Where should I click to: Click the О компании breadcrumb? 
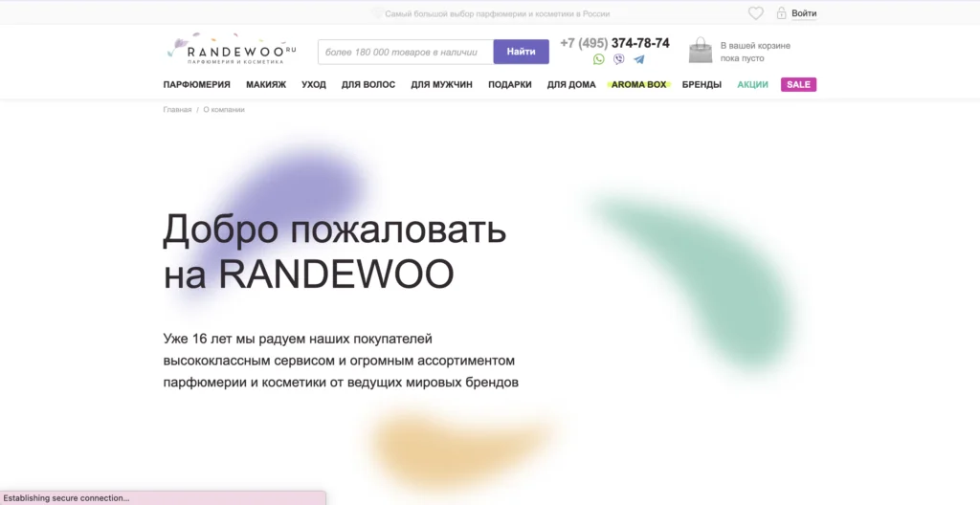coord(224,109)
